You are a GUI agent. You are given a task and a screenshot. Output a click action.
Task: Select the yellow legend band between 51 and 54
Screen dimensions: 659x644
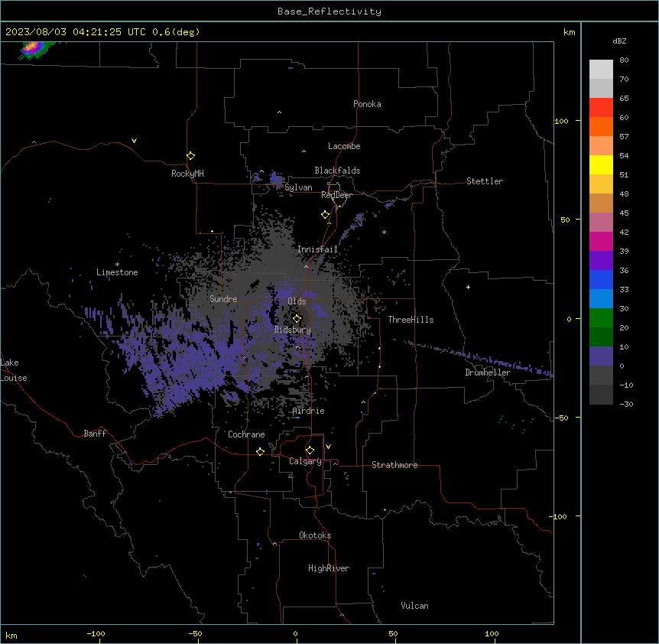pos(601,164)
